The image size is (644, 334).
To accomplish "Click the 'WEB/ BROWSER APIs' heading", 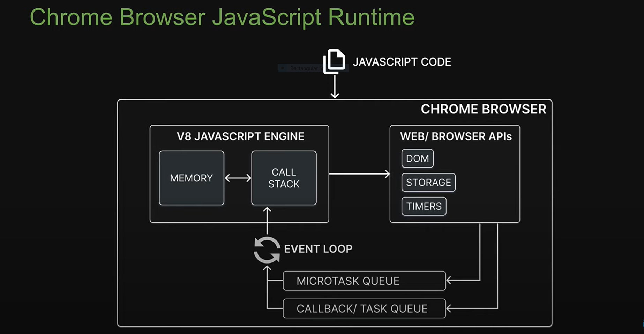I will point(456,136).
